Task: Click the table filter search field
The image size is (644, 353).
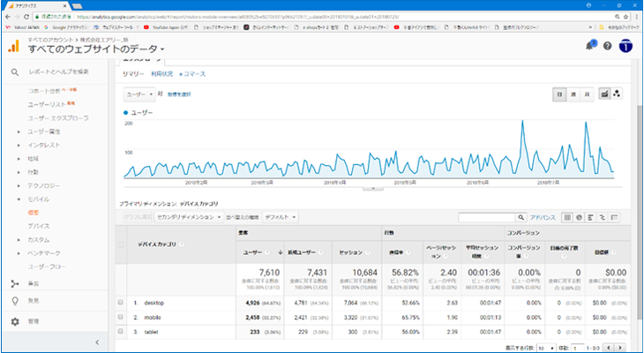Action: (x=487, y=217)
